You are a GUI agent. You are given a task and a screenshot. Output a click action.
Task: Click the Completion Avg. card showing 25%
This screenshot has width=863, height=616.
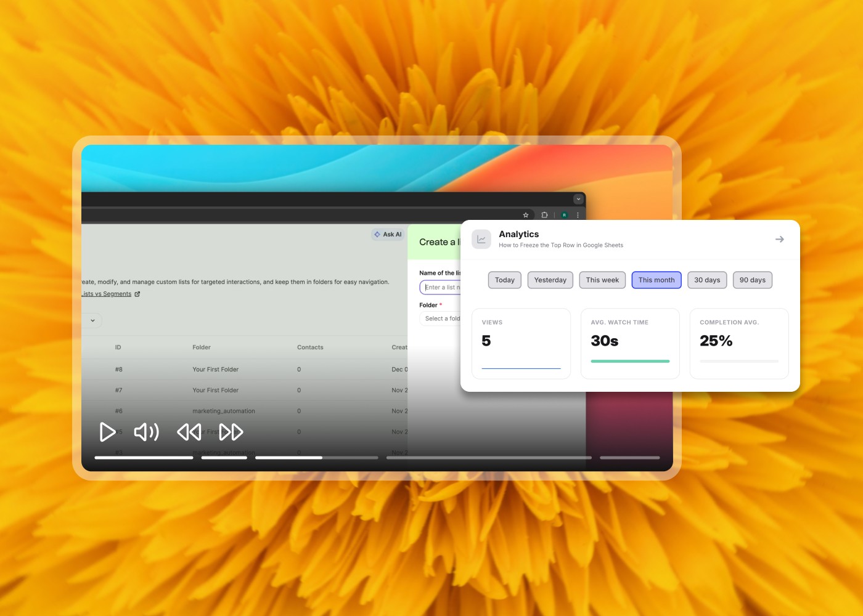(x=739, y=344)
